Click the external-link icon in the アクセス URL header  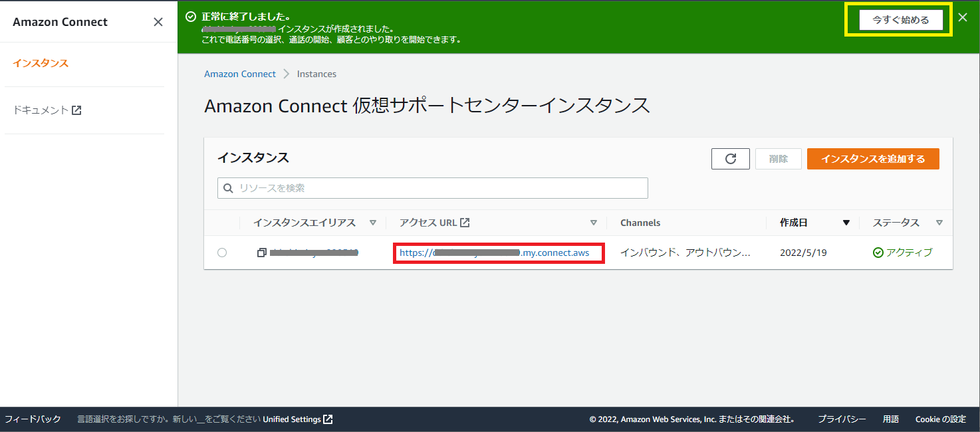pyautogui.click(x=465, y=223)
